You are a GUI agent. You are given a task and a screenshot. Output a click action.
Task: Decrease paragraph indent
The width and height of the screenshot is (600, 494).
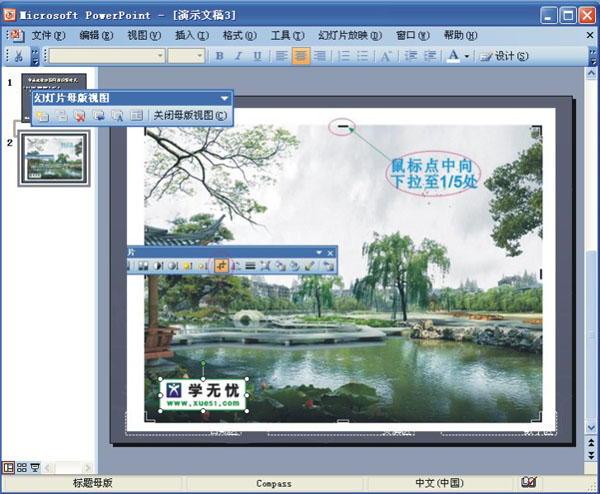click(x=411, y=56)
